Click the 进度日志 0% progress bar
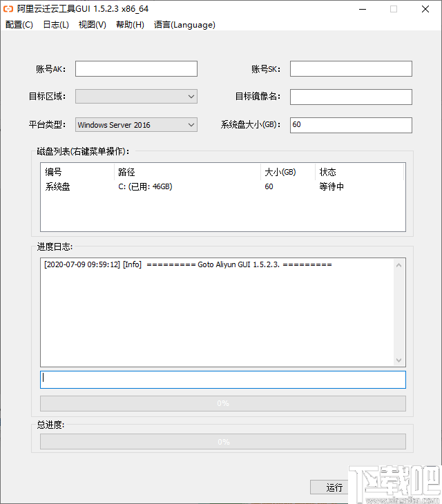 coord(223,403)
